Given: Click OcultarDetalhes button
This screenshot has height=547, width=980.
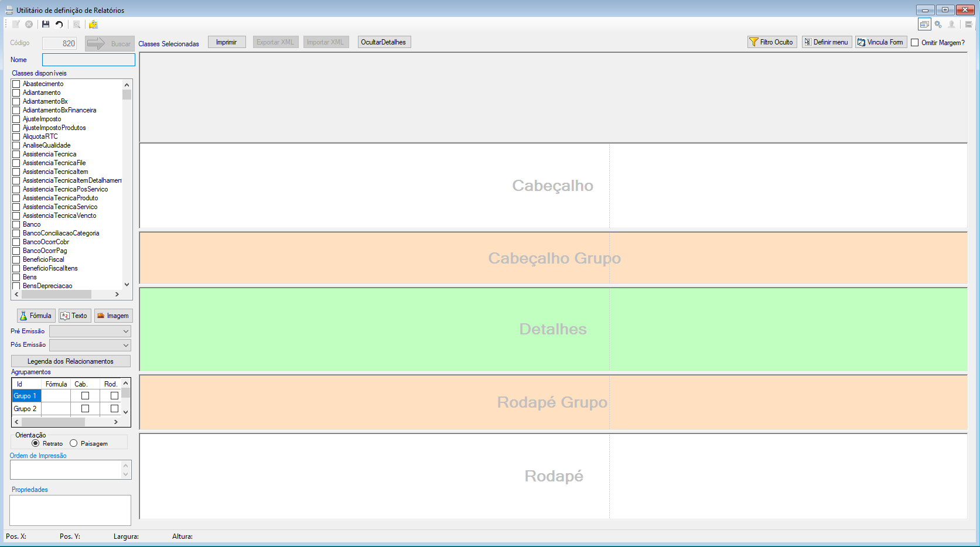Looking at the screenshot, I should click(x=384, y=42).
